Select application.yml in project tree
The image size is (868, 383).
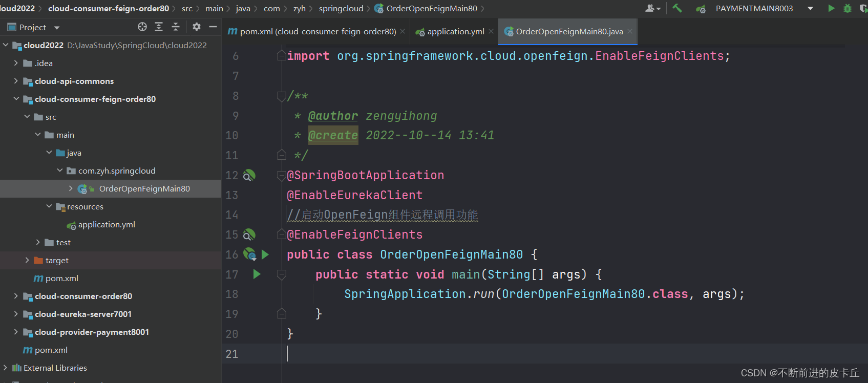(x=107, y=224)
